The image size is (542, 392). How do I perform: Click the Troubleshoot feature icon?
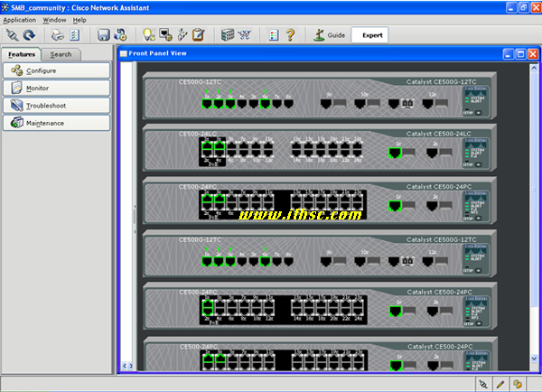[x=16, y=105]
